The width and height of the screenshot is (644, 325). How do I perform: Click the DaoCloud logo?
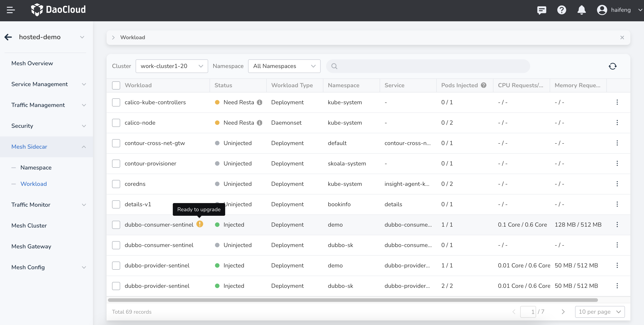(58, 10)
